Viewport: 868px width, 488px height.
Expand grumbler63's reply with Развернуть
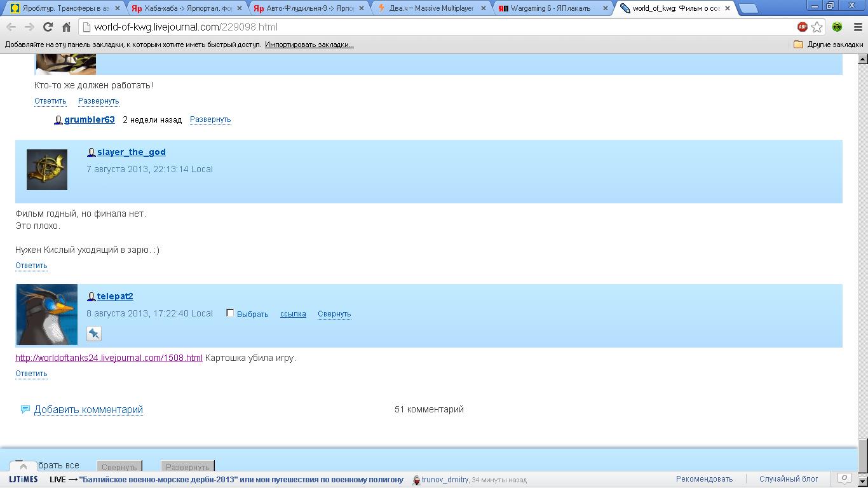pyautogui.click(x=210, y=119)
